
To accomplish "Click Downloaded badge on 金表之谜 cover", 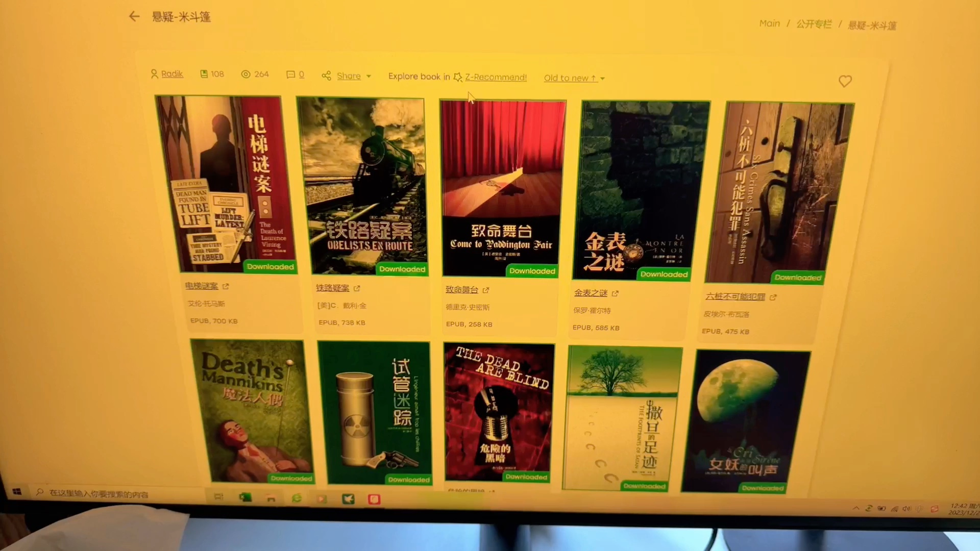I will click(x=664, y=274).
